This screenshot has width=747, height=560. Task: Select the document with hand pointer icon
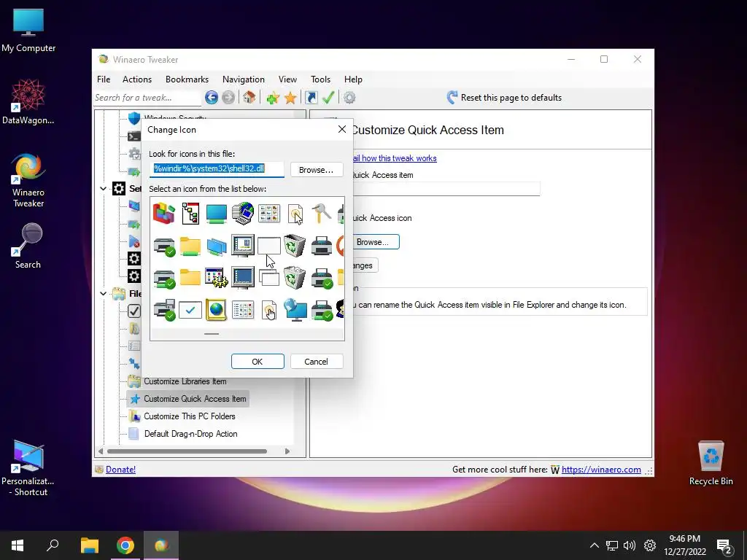269,310
